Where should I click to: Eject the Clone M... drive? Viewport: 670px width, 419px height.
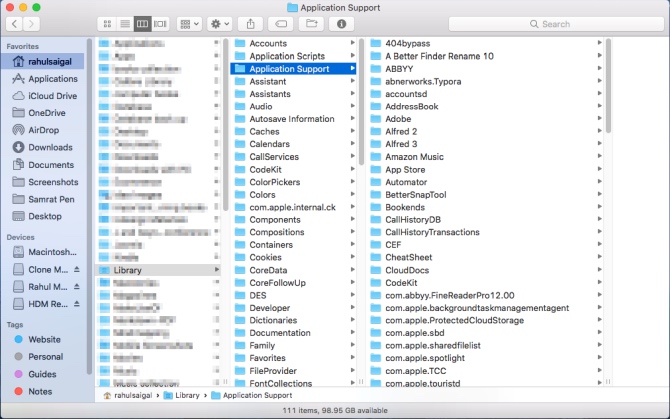tap(77, 270)
